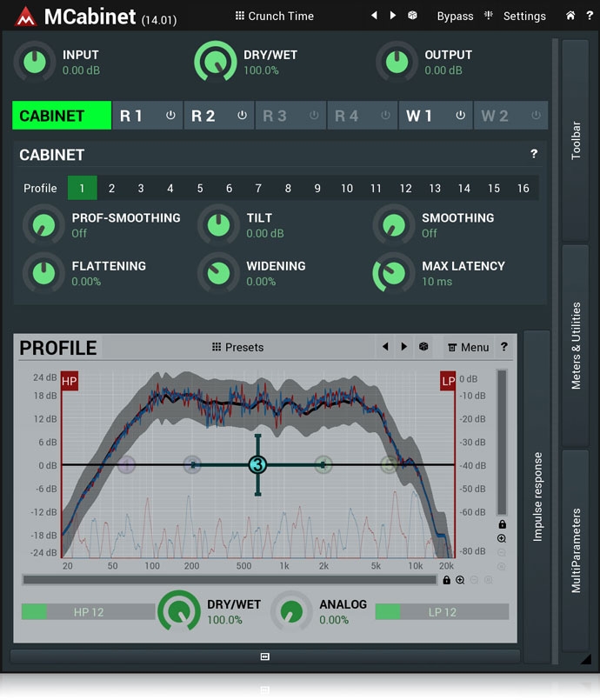Click the Bypass button

[x=455, y=16]
